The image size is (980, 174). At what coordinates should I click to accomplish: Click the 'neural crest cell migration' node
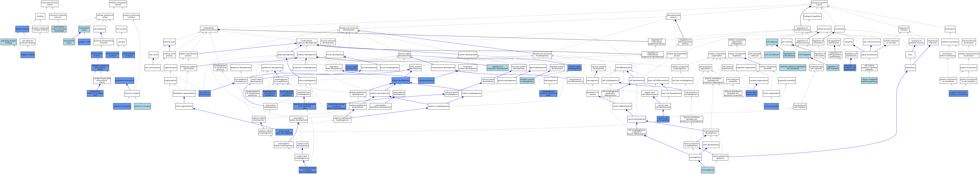click(x=663, y=119)
